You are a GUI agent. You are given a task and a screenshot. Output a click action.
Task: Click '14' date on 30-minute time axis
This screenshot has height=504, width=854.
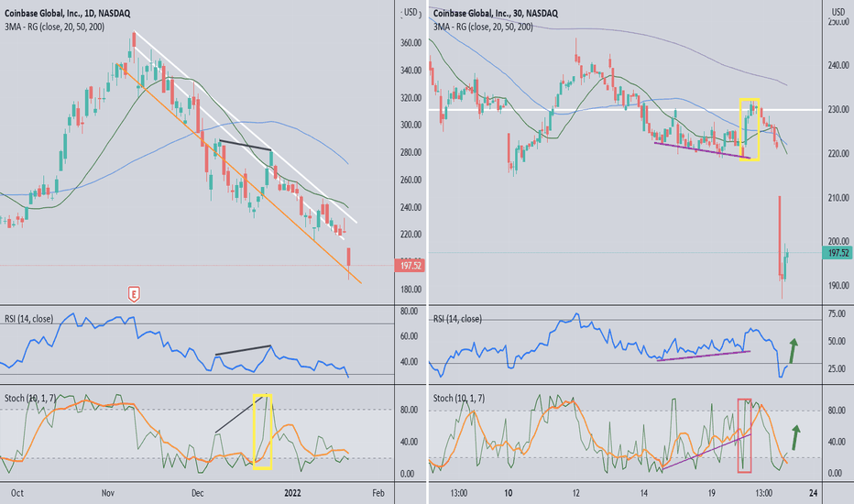[644, 493]
